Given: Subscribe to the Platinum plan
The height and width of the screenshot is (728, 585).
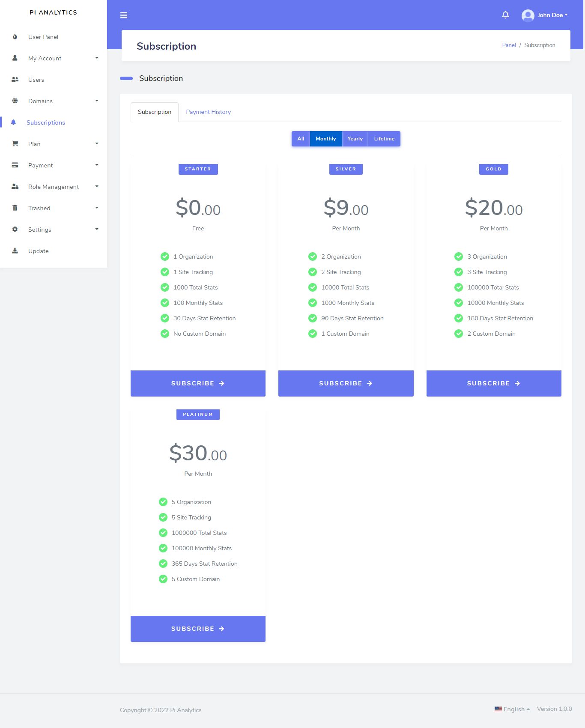Looking at the screenshot, I should tap(198, 629).
